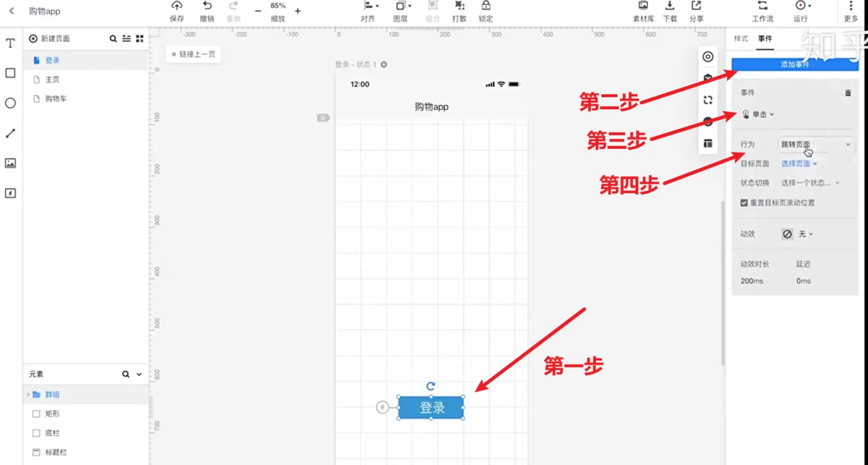868x465 pixels.
Task: Click the 链接上一页 button
Action: 193,54
